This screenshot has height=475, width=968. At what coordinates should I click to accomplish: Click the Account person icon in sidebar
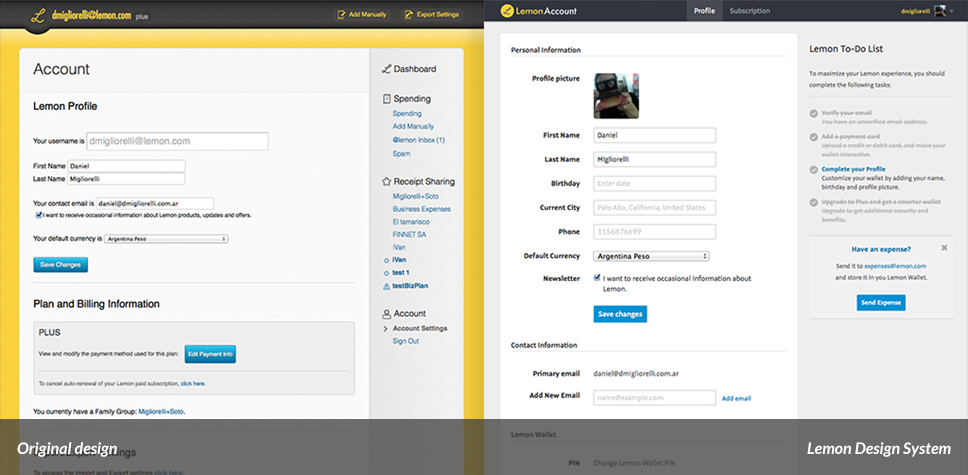click(386, 314)
